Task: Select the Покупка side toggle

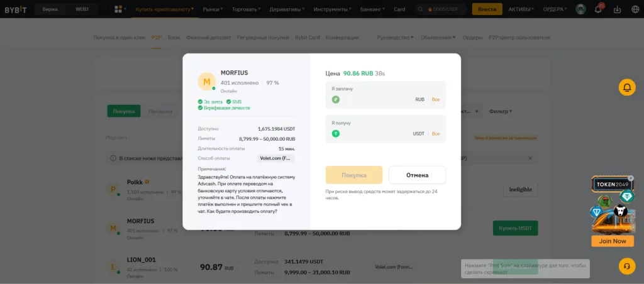Action: (x=124, y=111)
